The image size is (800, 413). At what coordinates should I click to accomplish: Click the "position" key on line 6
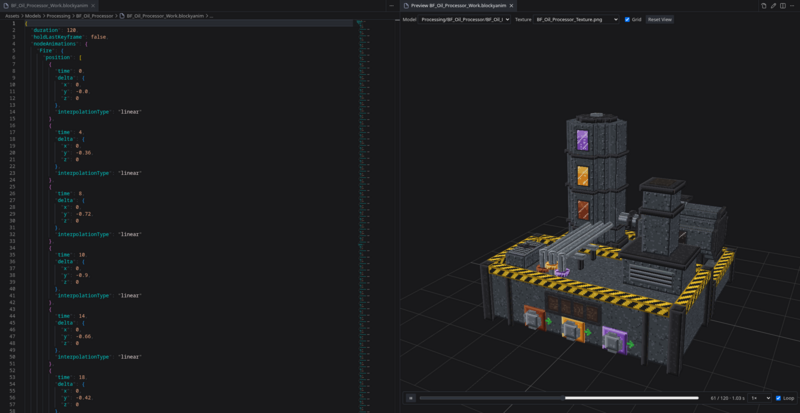[x=57, y=58]
